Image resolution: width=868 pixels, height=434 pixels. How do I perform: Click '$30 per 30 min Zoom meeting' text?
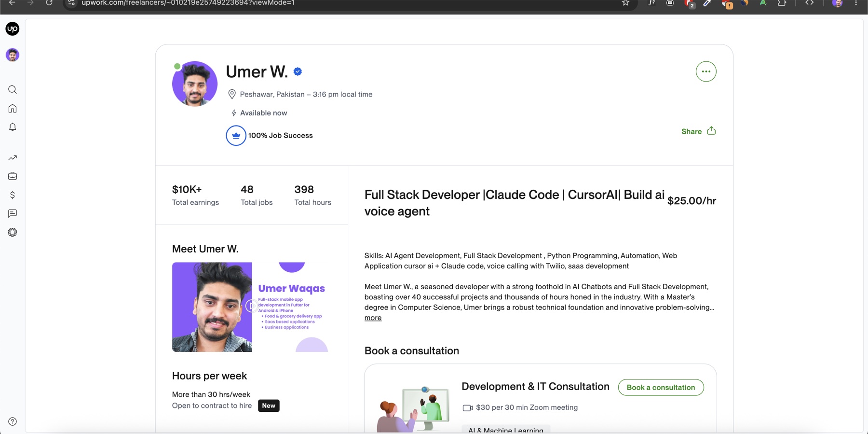click(527, 407)
